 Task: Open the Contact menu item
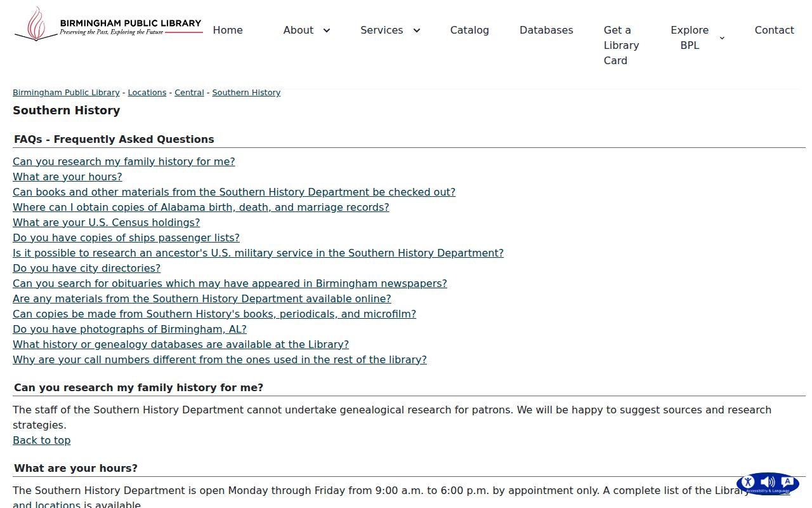click(774, 30)
